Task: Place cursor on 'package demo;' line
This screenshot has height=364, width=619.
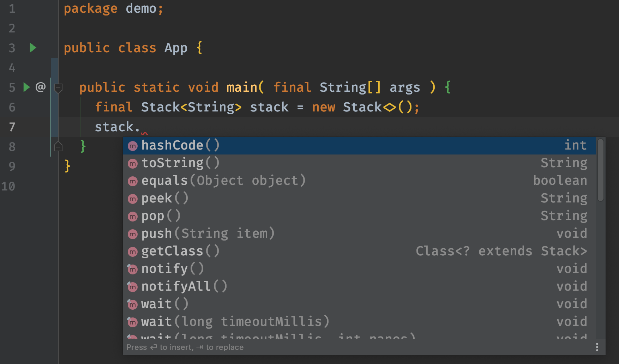Action: tap(114, 8)
